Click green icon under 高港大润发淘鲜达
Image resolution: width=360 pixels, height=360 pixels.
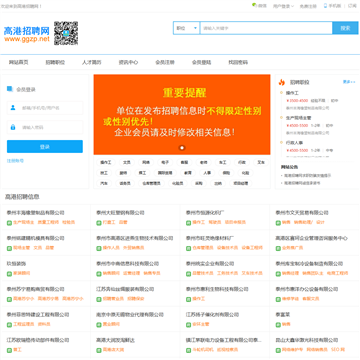[x=99, y=350]
